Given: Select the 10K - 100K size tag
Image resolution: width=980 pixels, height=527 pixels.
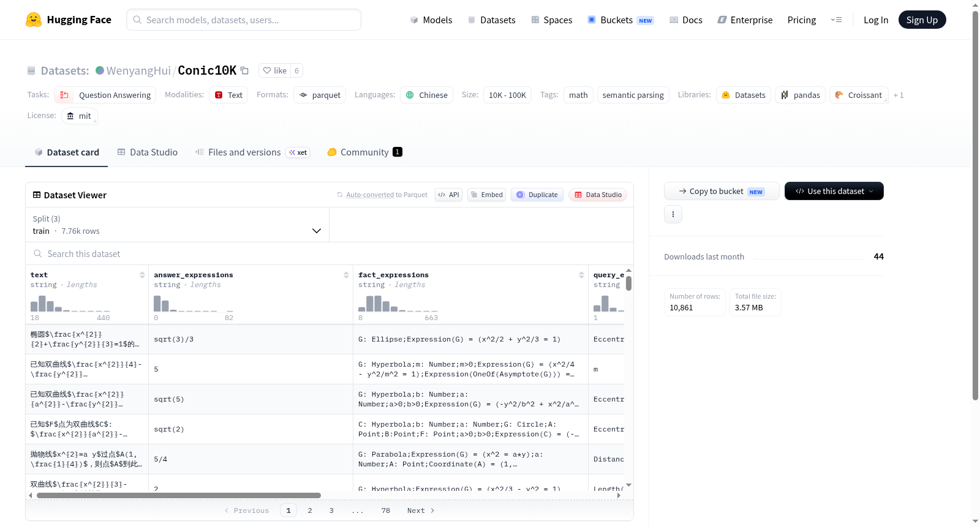Looking at the screenshot, I should [507, 95].
